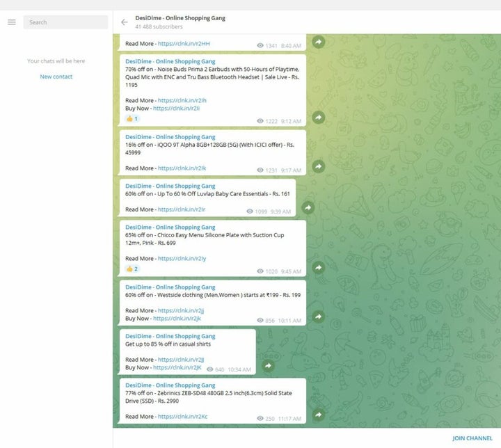Toggle thumbs-up reaction on Noise Buds post
This screenshot has width=501, height=448.
click(132, 119)
